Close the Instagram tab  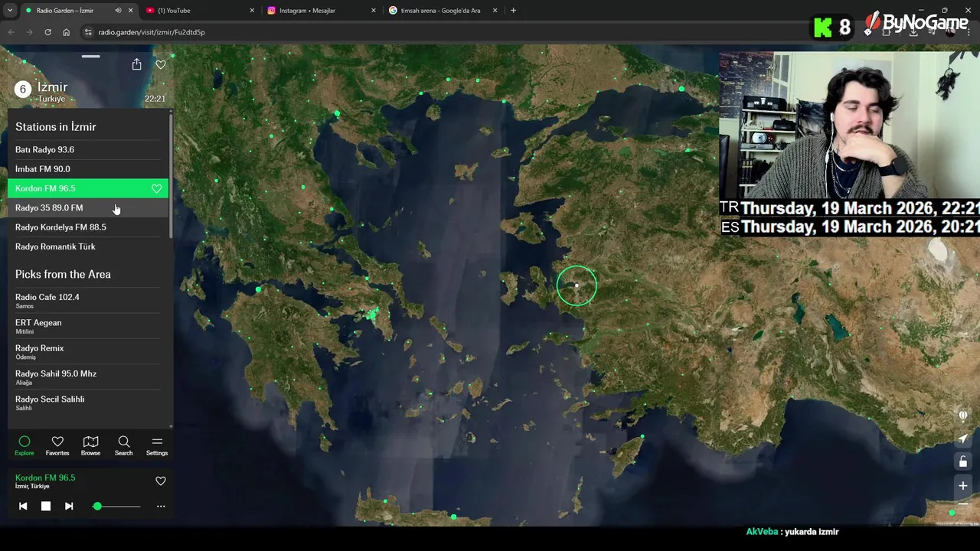click(374, 11)
